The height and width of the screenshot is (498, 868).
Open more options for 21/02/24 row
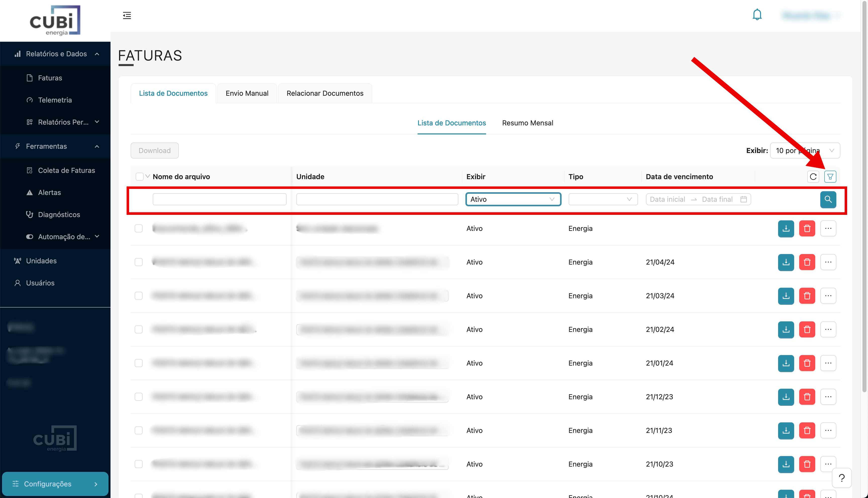click(828, 329)
